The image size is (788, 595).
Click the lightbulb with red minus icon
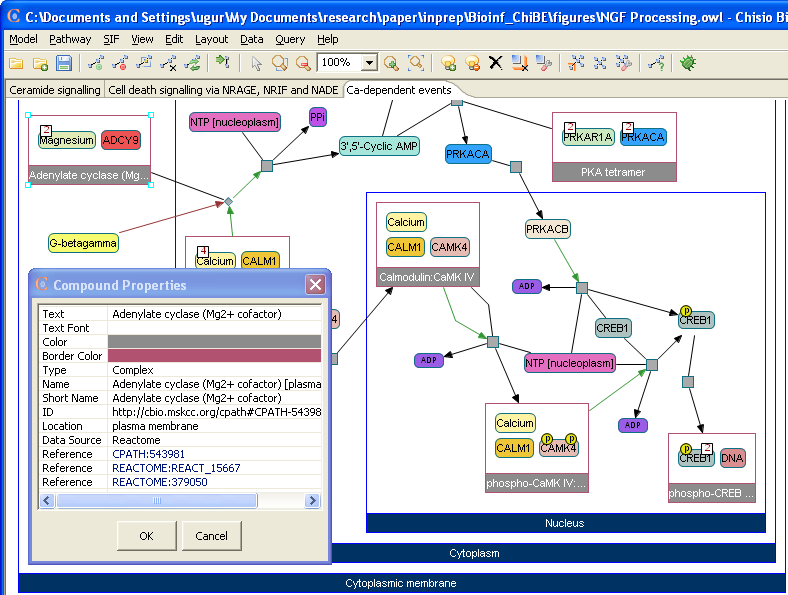click(x=472, y=63)
